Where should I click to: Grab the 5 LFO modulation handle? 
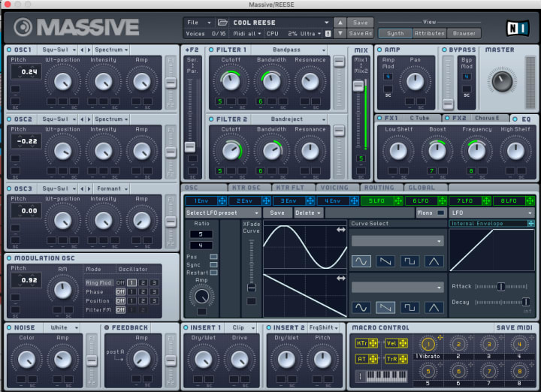(398, 201)
